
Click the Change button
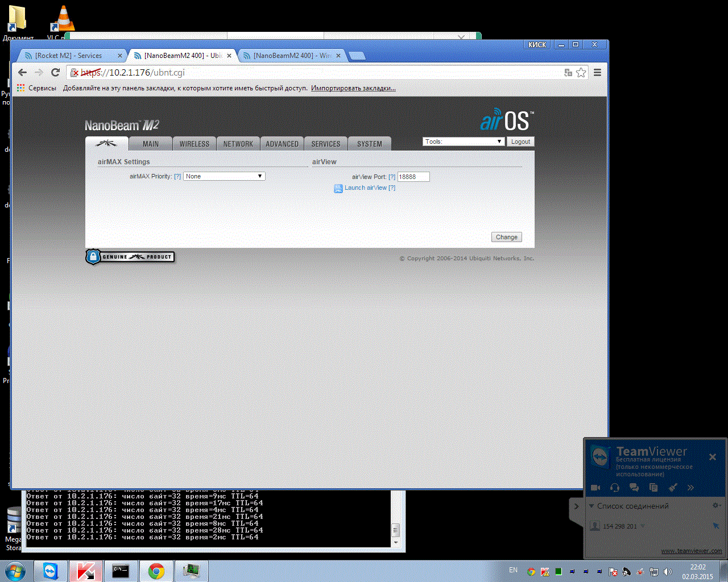point(506,237)
